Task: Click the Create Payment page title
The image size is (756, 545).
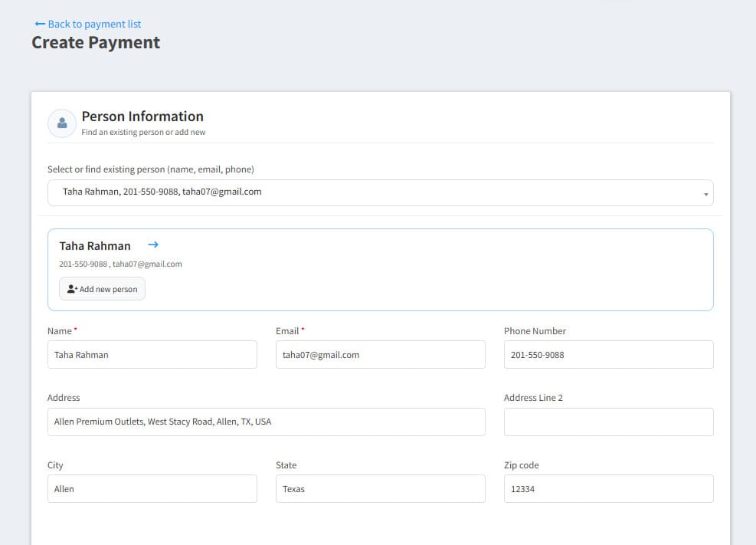Action: pos(96,42)
